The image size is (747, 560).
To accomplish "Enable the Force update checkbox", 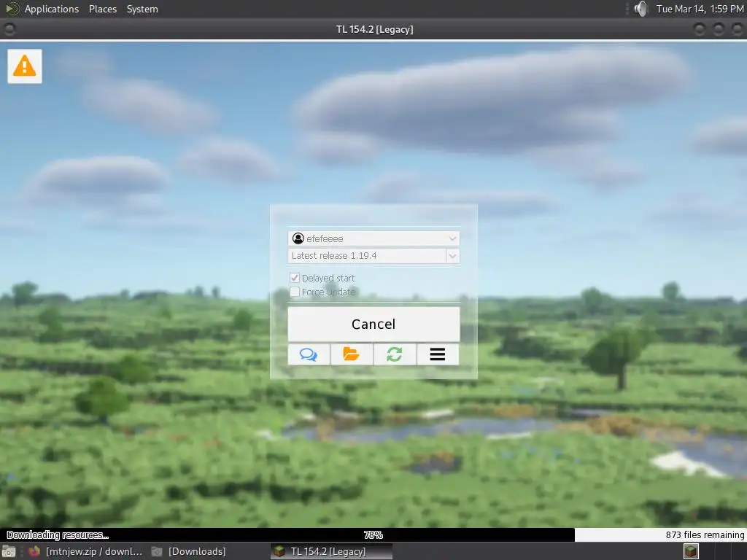I will [295, 292].
